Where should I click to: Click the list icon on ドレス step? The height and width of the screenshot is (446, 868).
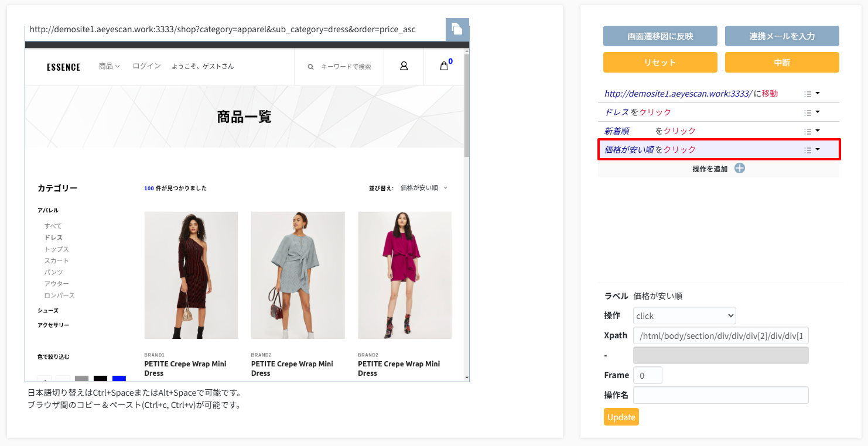point(808,112)
